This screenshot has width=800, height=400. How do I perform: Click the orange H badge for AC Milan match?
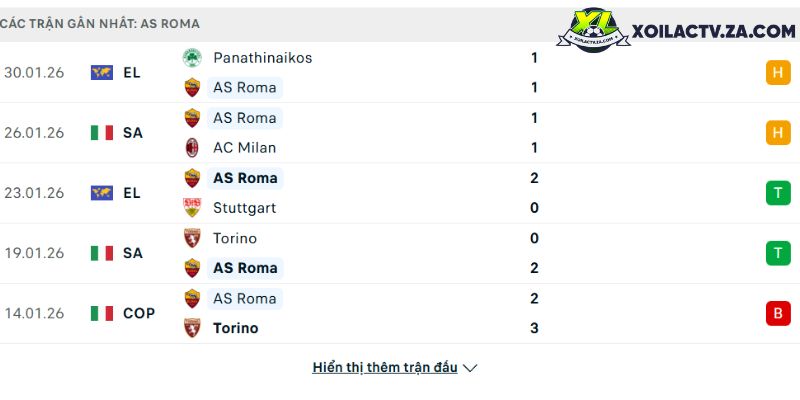(x=777, y=133)
